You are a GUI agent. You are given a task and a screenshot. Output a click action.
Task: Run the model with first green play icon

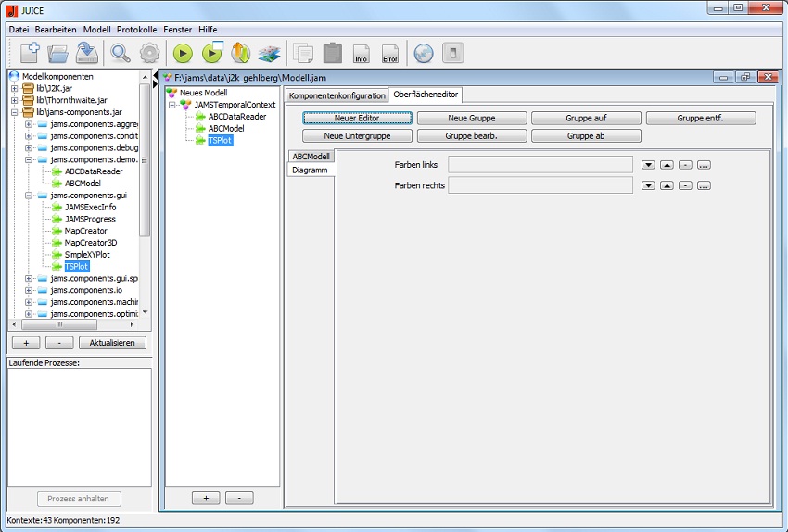(183, 53)
